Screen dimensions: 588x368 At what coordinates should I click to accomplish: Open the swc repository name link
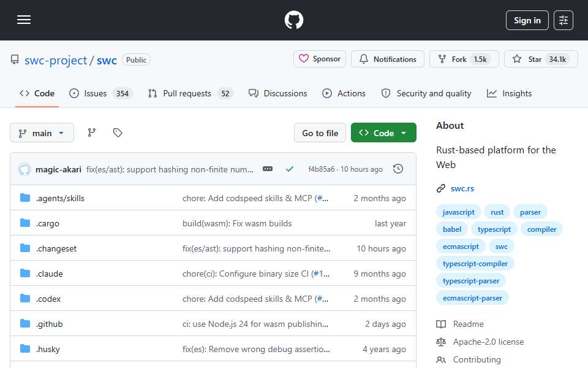click(x=107, y=60)
